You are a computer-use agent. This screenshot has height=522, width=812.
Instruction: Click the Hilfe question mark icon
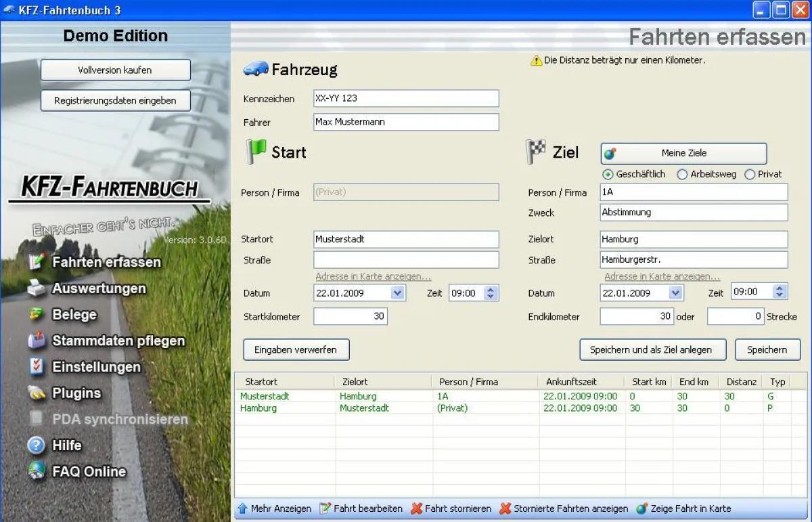[37, 445]
